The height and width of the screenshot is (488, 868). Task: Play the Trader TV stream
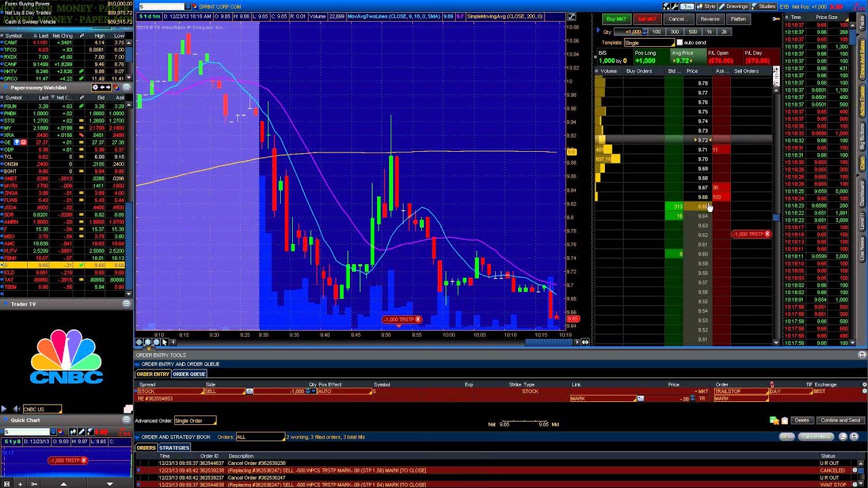(5, 409)
